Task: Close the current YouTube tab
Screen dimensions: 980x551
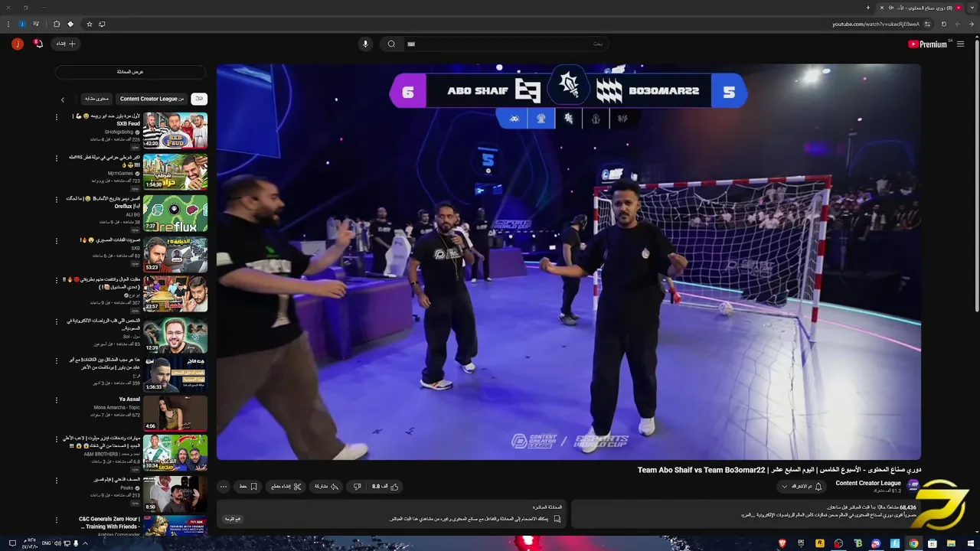Action: click(x=882, y=8)
